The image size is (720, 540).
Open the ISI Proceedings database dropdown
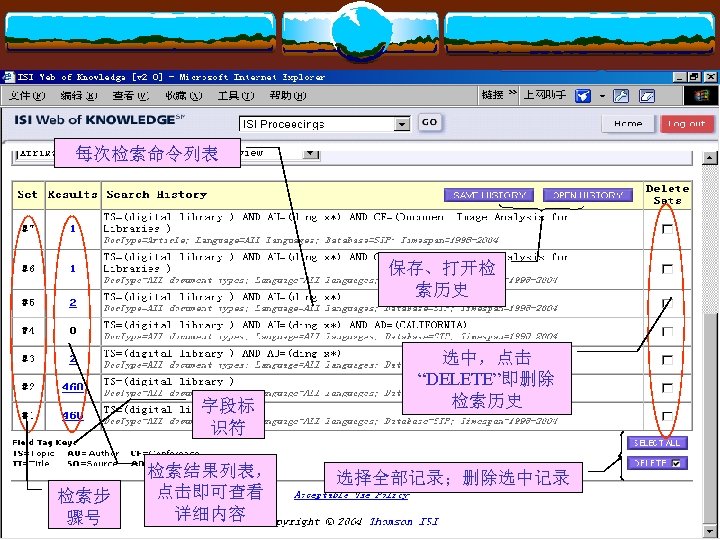402,124
